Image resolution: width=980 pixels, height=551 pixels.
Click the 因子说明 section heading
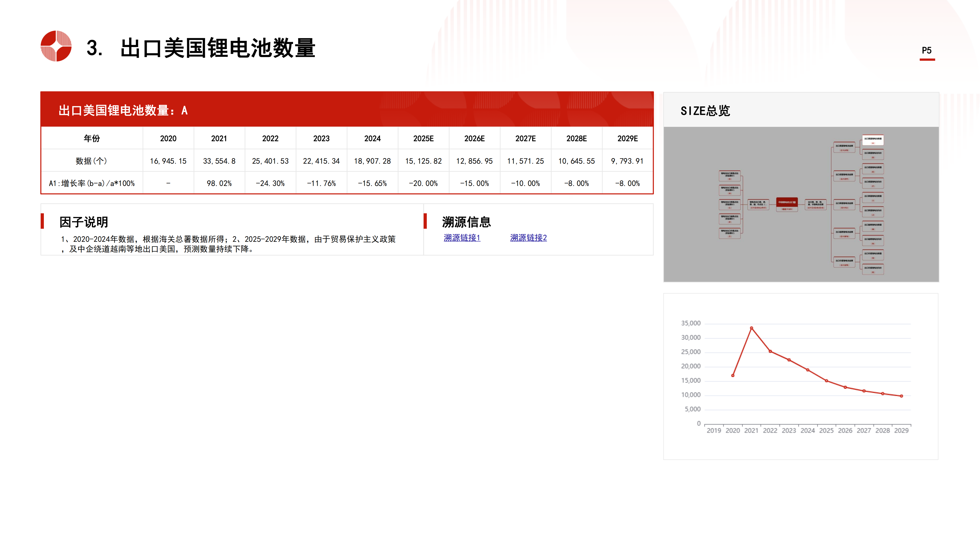tap(84, 222)
